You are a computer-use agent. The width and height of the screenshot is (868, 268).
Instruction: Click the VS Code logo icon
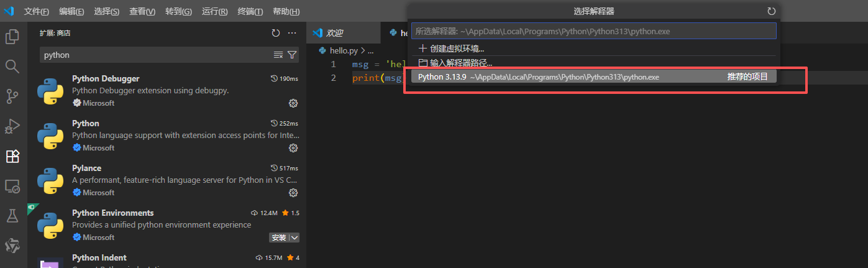[9, 11]
